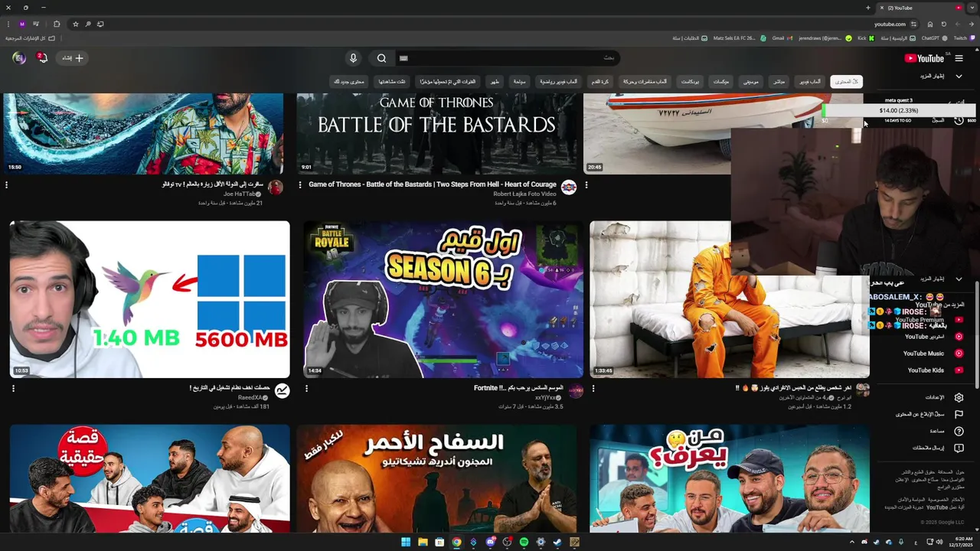
Task: Open the Windows 1.40 MB vs 5600 MB video thumbnail
Action: coord(150,299)
